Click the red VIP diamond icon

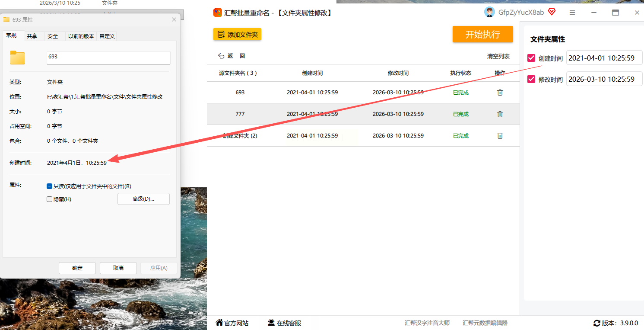pyautogui.click(x=552, y=12)
